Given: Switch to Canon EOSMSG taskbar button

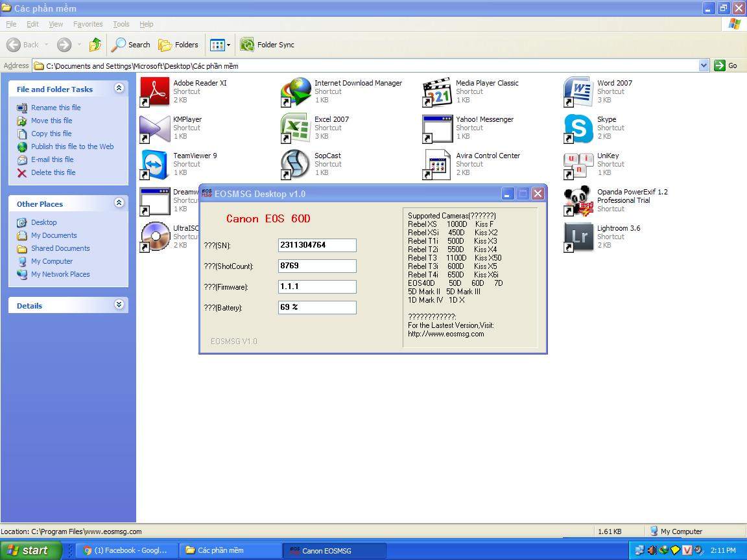Looking at the screenshot, I should (335, 550).
